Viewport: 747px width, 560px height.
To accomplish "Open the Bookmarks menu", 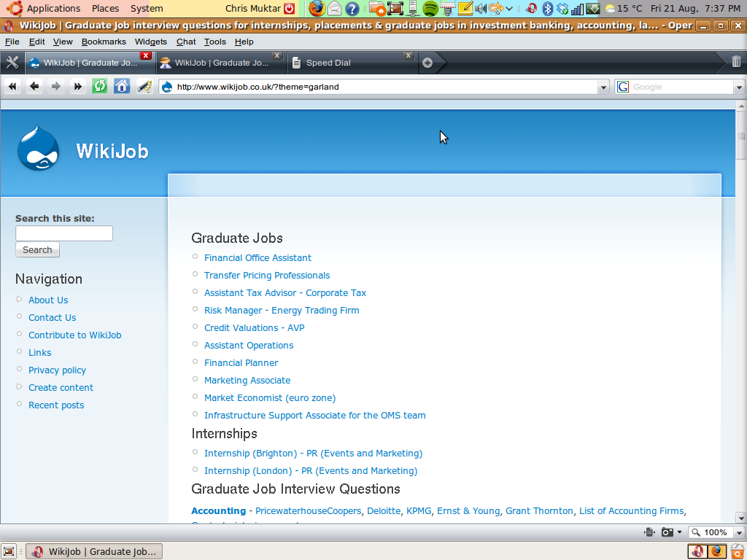I will pos(104,42).
